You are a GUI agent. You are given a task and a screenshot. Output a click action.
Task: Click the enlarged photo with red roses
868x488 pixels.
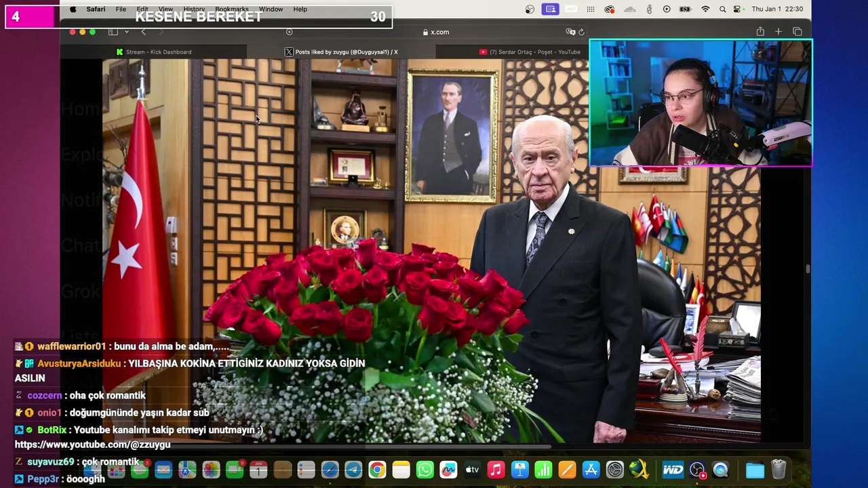tap(431, 251)
